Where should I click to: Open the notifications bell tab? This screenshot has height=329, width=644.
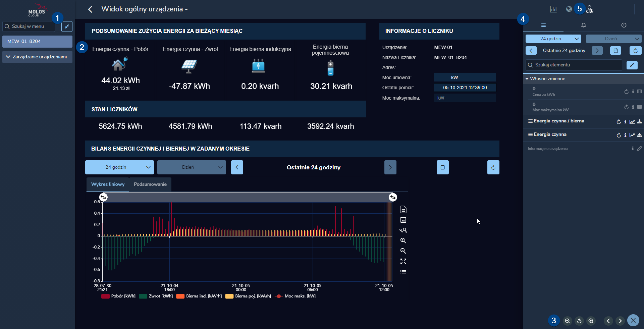[584, 25]
